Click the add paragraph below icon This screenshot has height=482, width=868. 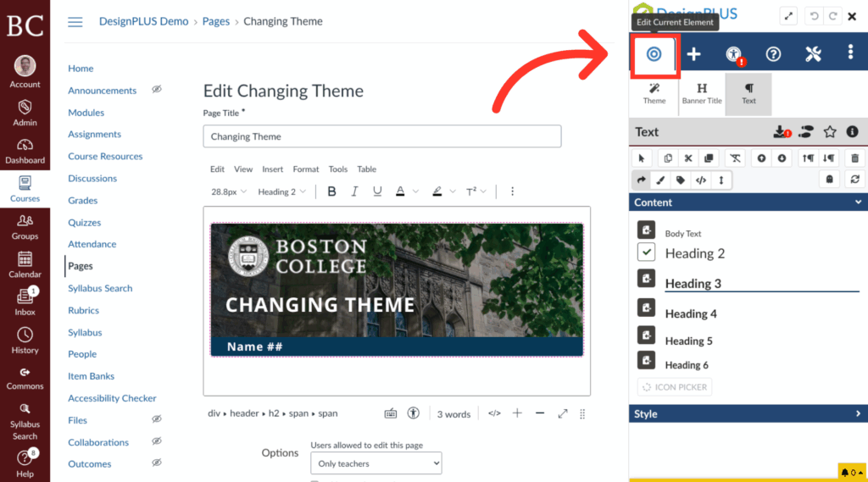coord(829,158)
